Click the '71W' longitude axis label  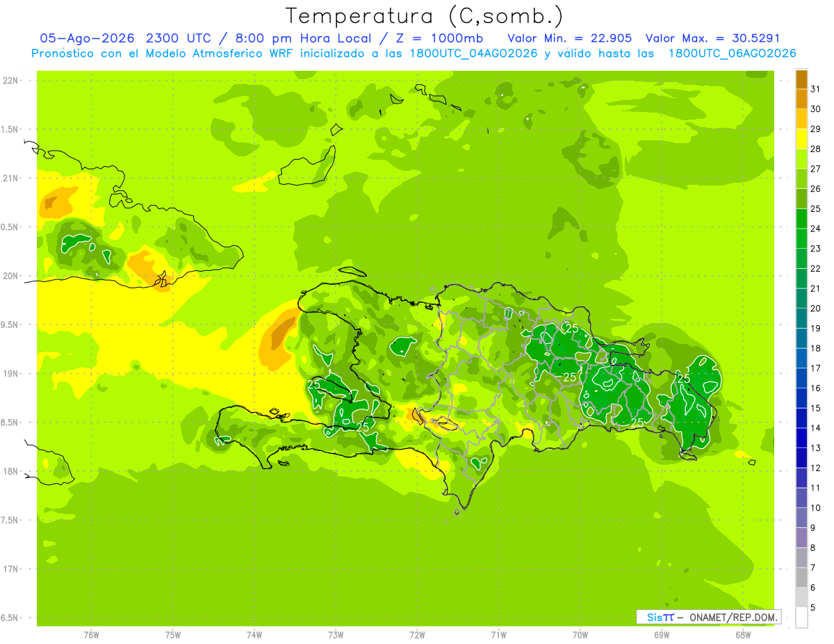498,635
